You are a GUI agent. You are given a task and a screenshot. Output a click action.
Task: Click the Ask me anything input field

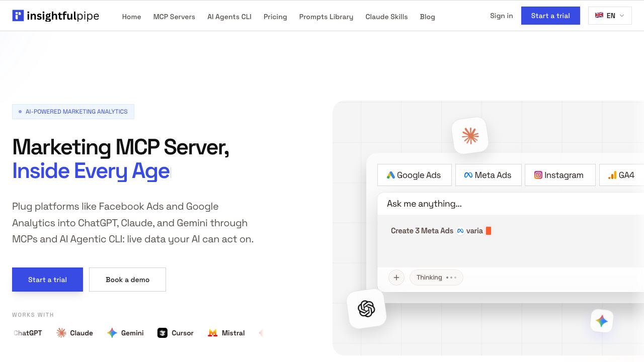510,204
